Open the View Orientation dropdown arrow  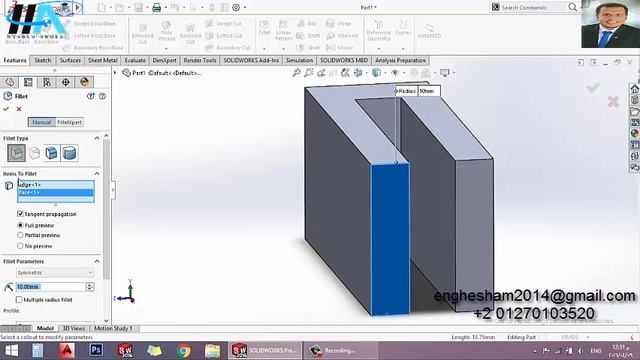[367, 73]
